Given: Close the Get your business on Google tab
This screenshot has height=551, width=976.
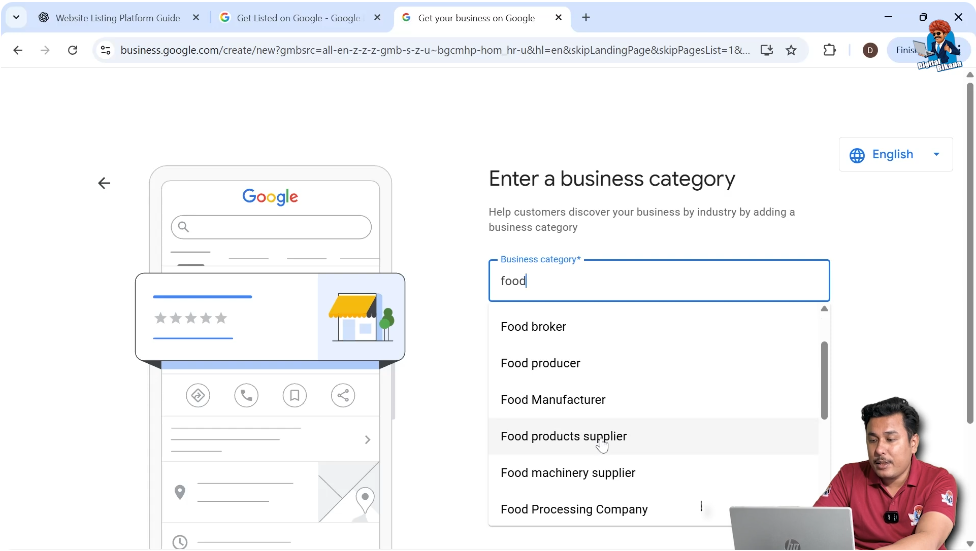Looking at the screenshot, I should click(x=558, y=17).
